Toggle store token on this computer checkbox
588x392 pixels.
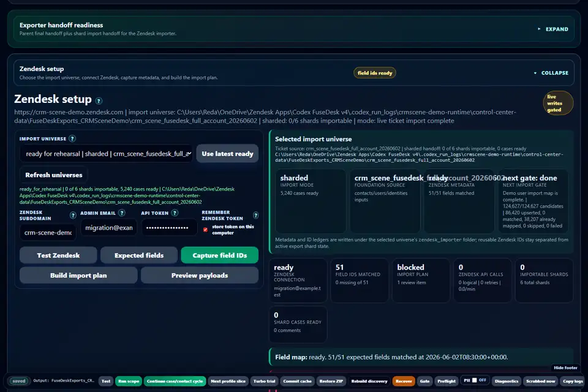[x=206, y=230]
